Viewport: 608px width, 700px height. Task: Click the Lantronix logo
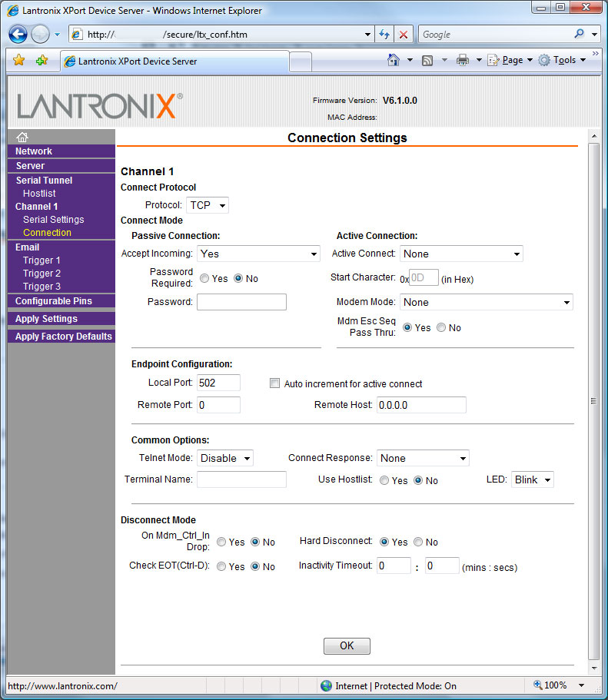click(99, 105)
